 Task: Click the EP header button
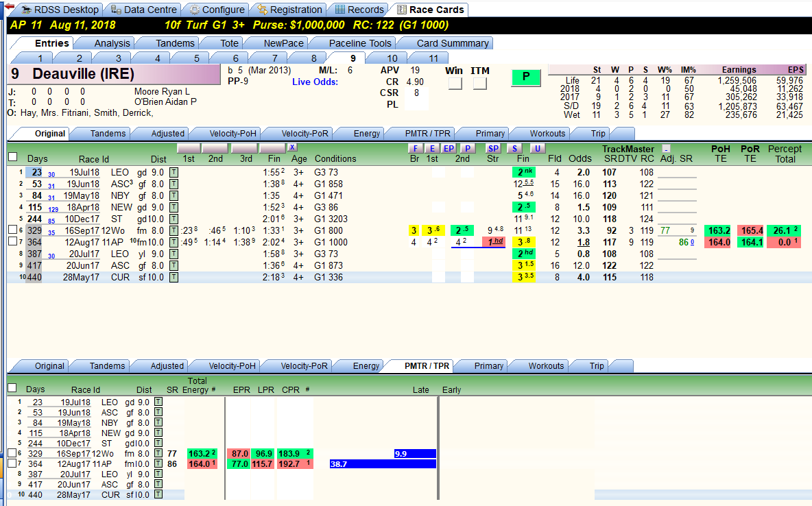tap(449, 149)
